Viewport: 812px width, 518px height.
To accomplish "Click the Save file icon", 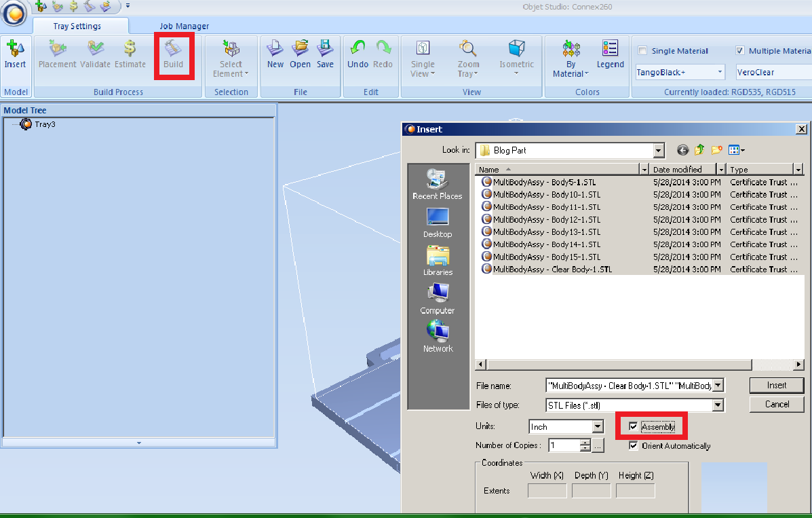I will (325, 49).
